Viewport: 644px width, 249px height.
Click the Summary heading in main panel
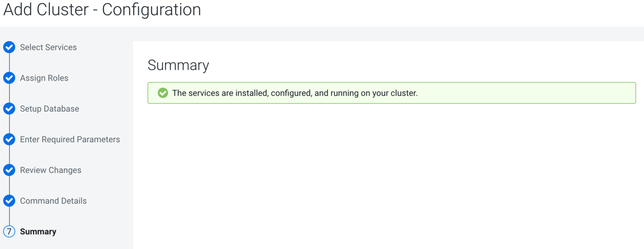[178, 65]
